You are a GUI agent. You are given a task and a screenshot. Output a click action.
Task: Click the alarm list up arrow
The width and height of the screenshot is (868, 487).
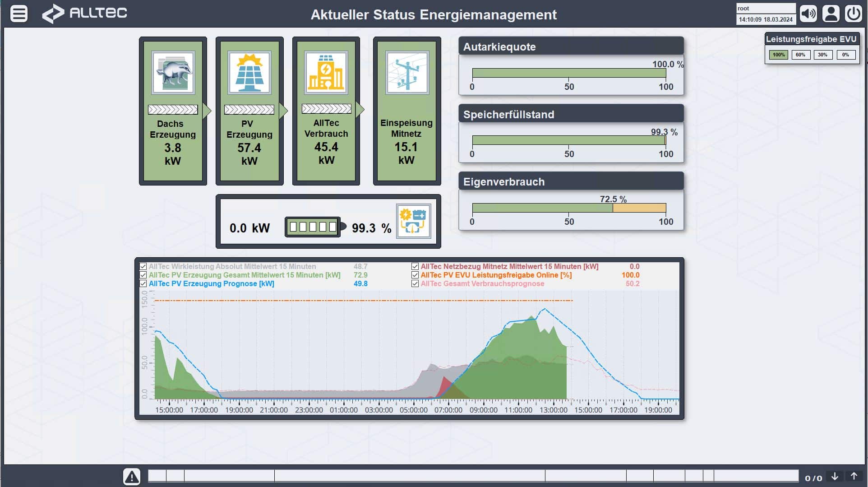[854, 477]
